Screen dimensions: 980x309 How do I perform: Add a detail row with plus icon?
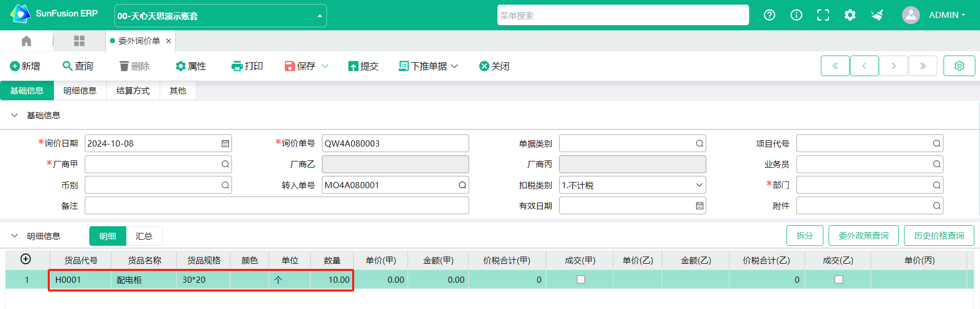tap(26, 259)
